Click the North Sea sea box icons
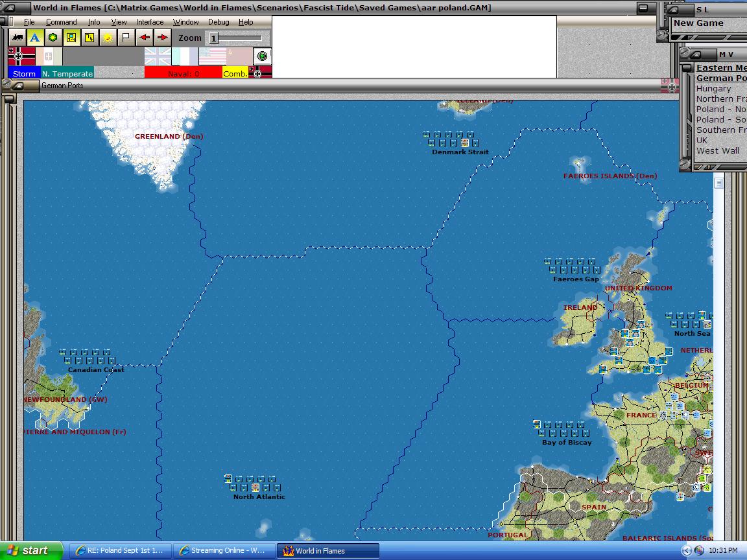Screen dimensions: 747x560 click(689, 320)
